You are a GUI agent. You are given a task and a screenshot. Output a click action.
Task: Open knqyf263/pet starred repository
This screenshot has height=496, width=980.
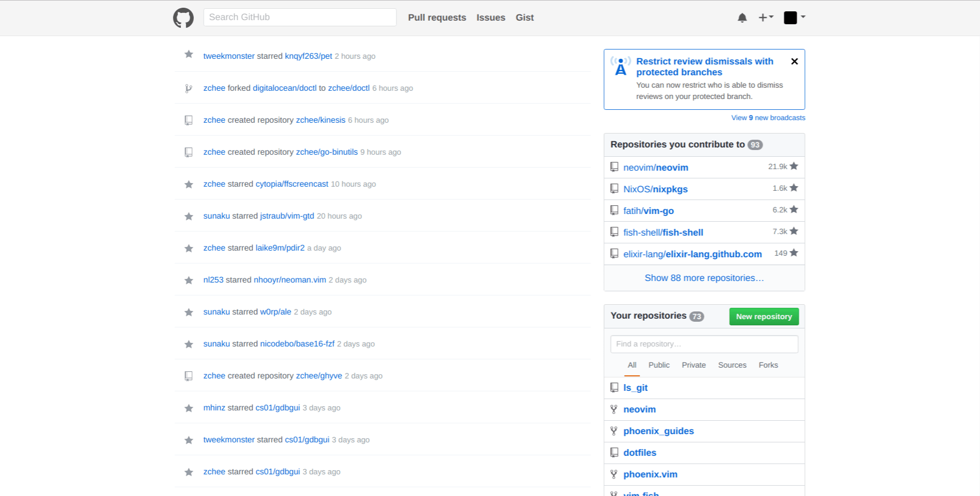[308, 56]
